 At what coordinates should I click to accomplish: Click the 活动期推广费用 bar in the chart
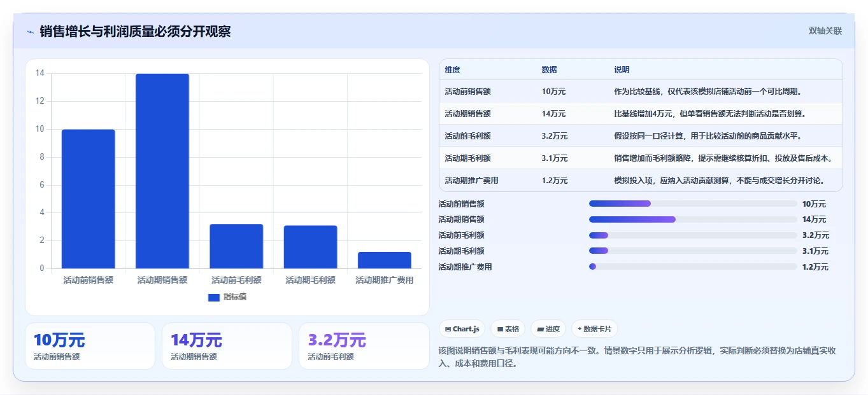click(384, 260)
